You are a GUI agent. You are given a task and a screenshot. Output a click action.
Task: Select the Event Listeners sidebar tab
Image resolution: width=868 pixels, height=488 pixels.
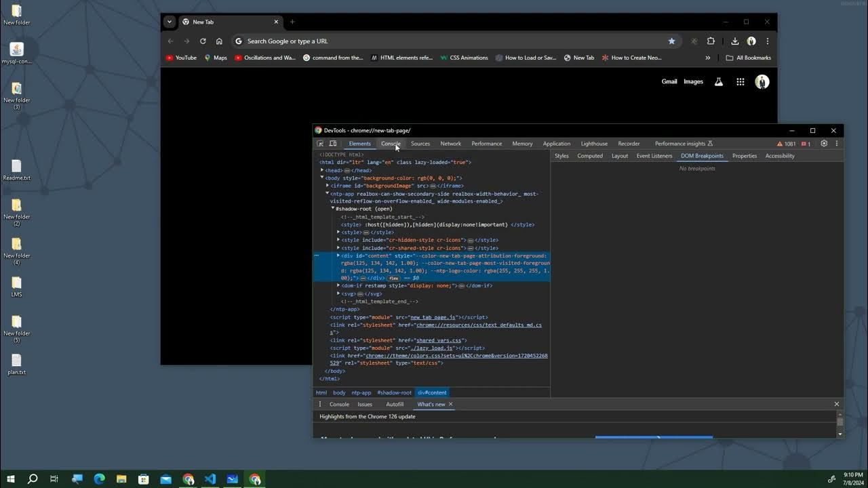[654, 156]
